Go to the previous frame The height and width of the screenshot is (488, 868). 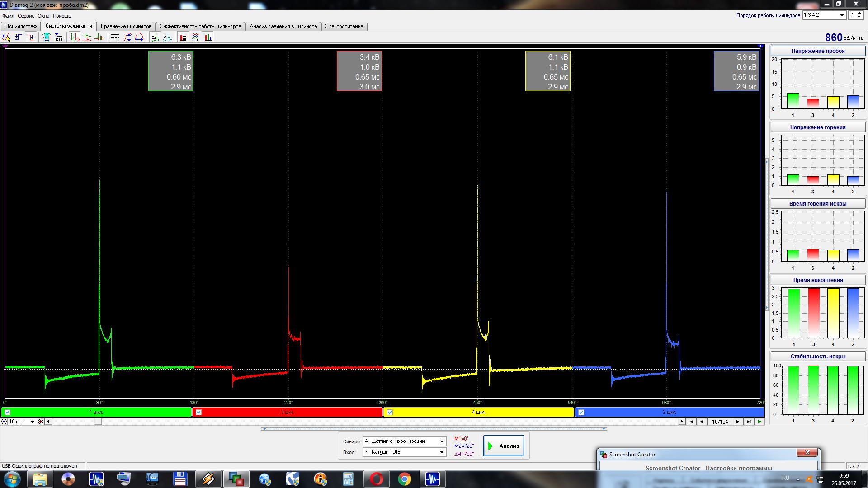click(x=701, y=422)
